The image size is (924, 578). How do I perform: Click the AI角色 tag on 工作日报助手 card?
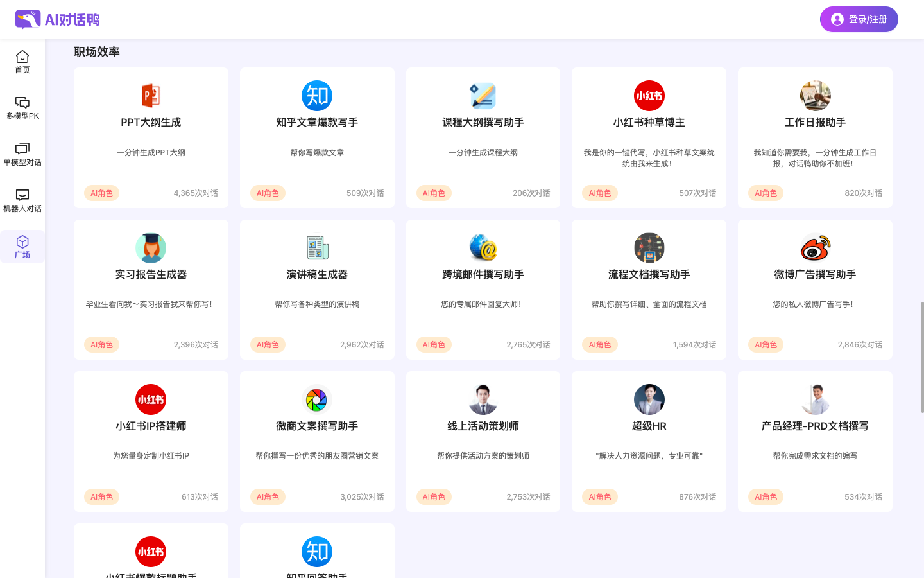[x=766, y=193]
